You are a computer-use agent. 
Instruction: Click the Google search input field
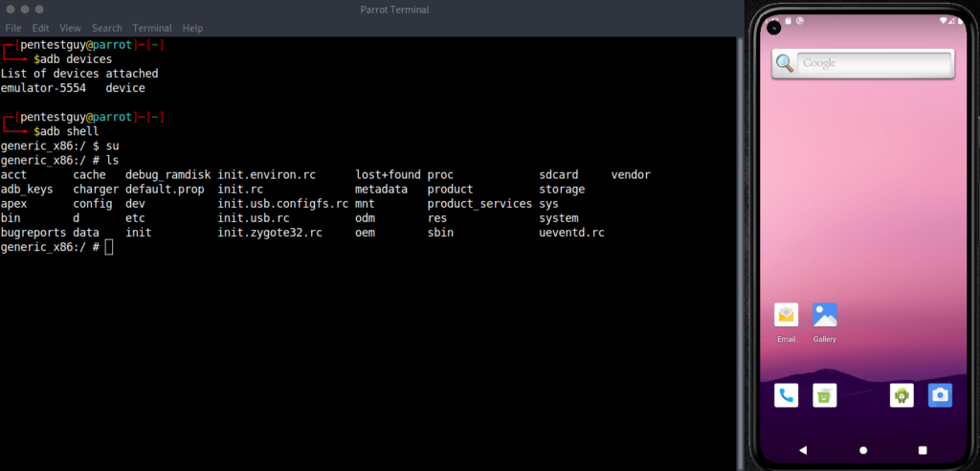click(x=874, y=63)
